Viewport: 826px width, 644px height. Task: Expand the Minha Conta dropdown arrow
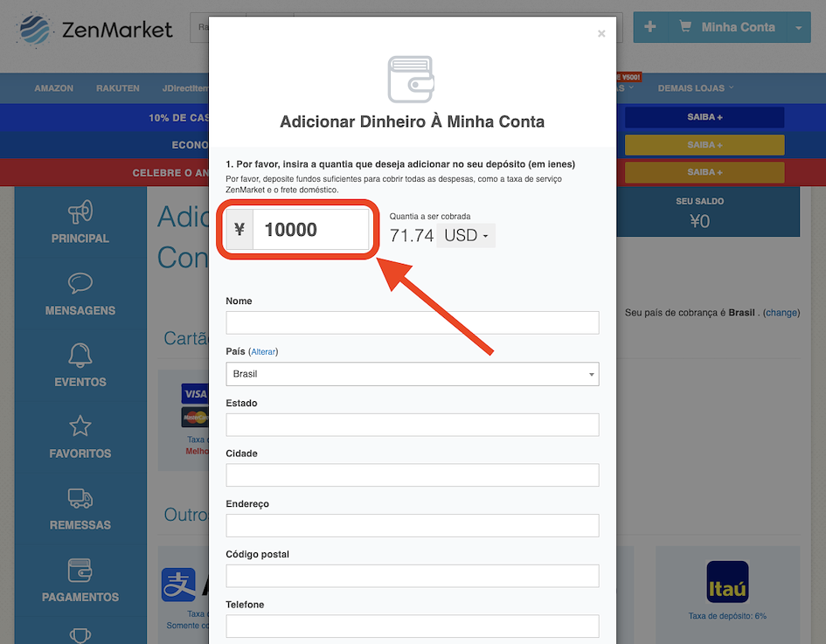click(x=799, y=27)
